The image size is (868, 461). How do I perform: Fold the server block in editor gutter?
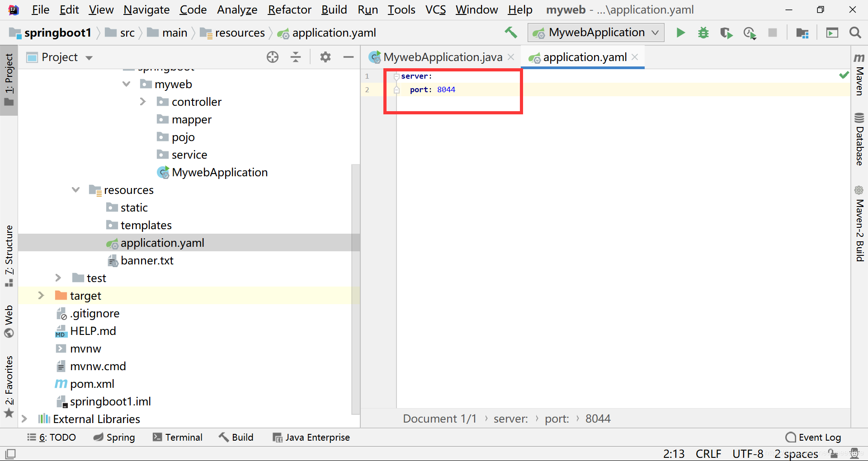396,76
